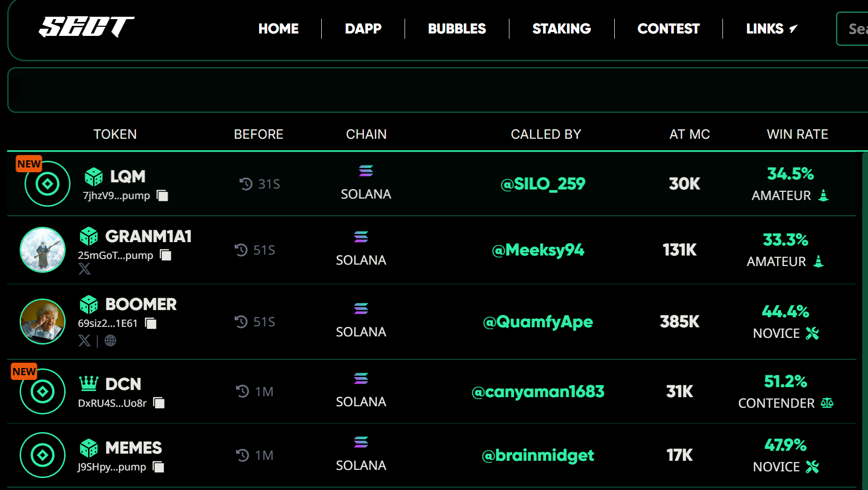Copy the BOOMER contract address
The height and width of the screenshot is (490, 868).
pyautogui.click(x=150, y=323)
